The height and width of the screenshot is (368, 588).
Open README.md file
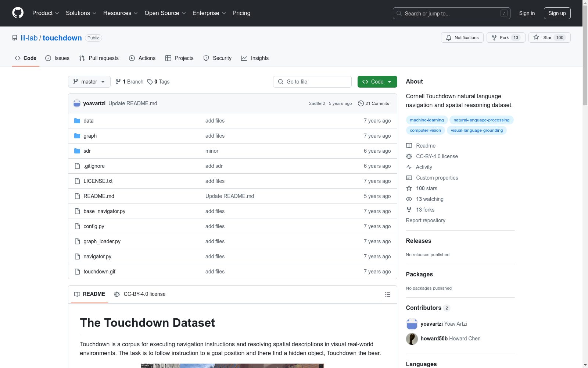click(99, 196)
